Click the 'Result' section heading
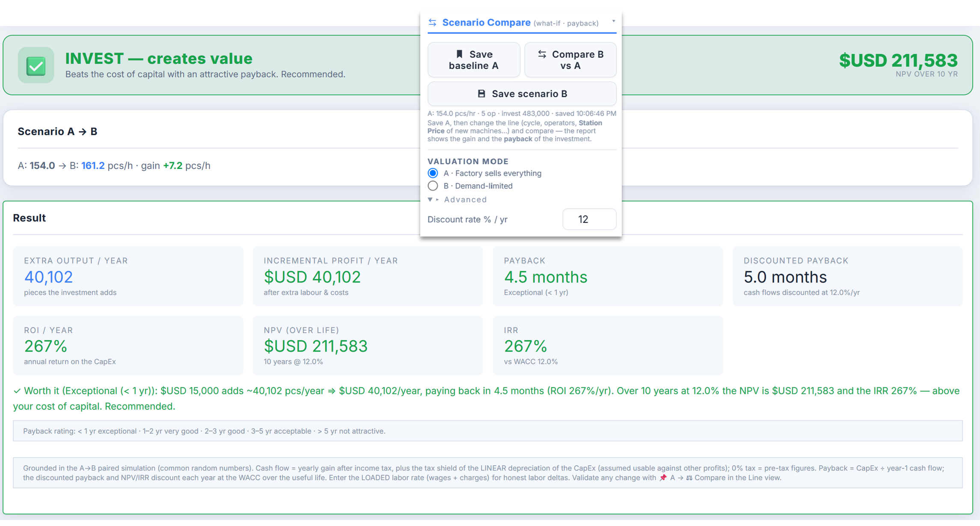The height and width of the screenshot is (526, 980). [29, 218]
